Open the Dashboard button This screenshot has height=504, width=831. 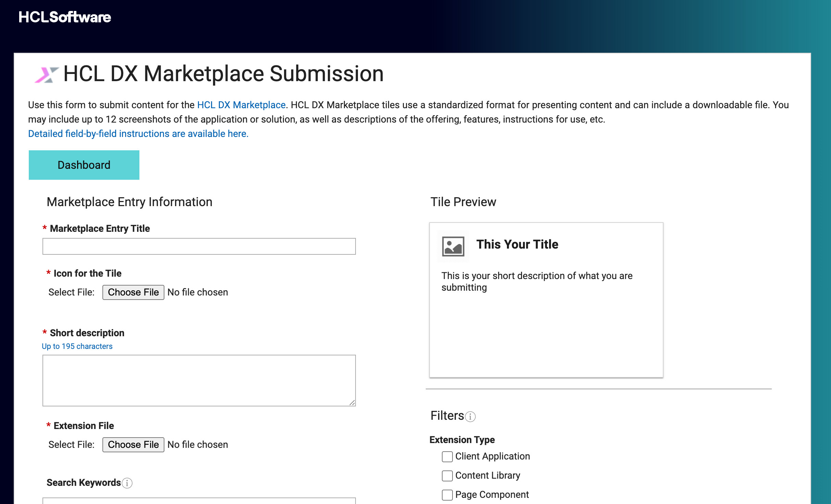tap(84, 165)
